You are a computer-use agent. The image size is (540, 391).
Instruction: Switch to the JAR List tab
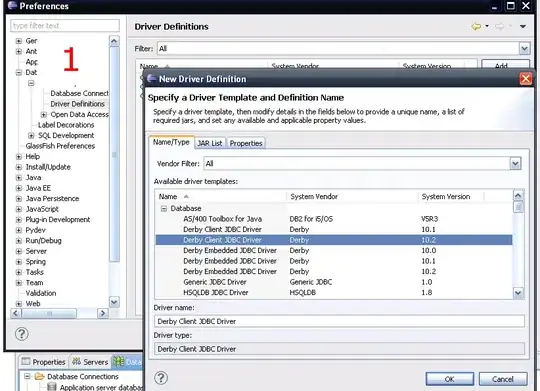[x=210, y=143]
